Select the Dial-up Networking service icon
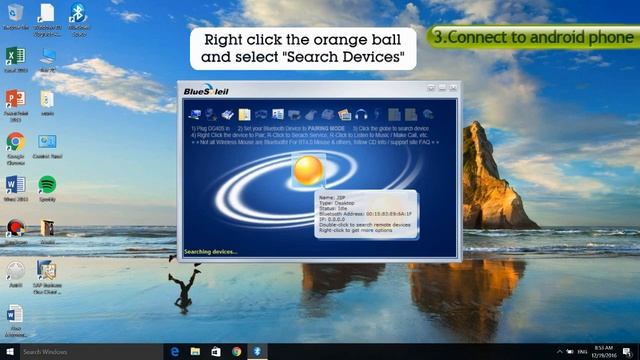This screenshot has height=360, width=640. point(211,115)
